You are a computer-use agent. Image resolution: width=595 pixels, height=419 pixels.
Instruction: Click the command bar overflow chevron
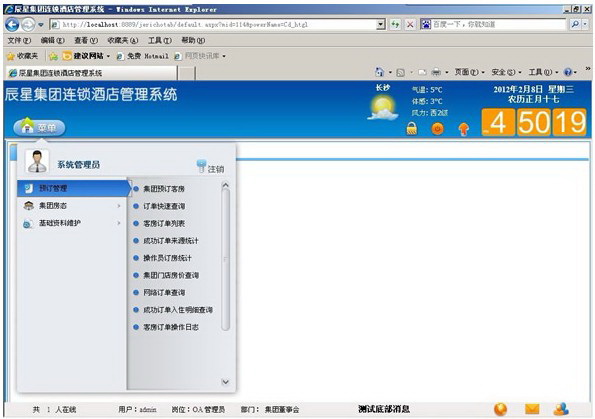click(x=588, y=69)
